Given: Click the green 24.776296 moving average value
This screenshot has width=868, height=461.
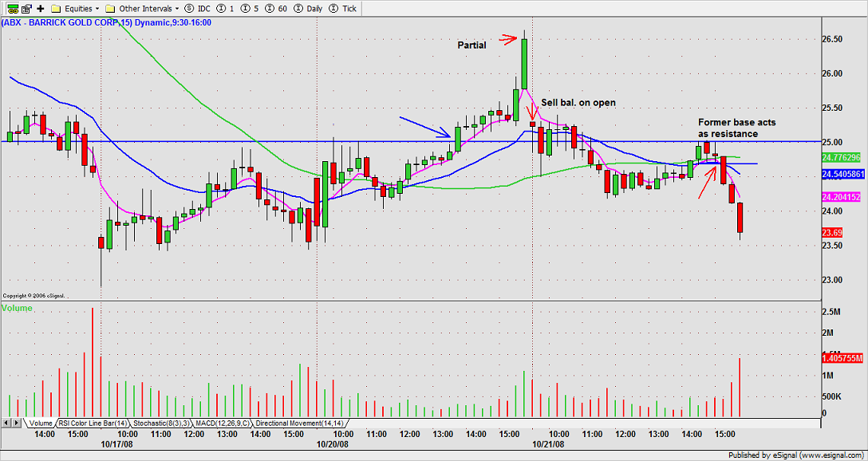Looking at the screenshot, I should (x=841, y=158).
